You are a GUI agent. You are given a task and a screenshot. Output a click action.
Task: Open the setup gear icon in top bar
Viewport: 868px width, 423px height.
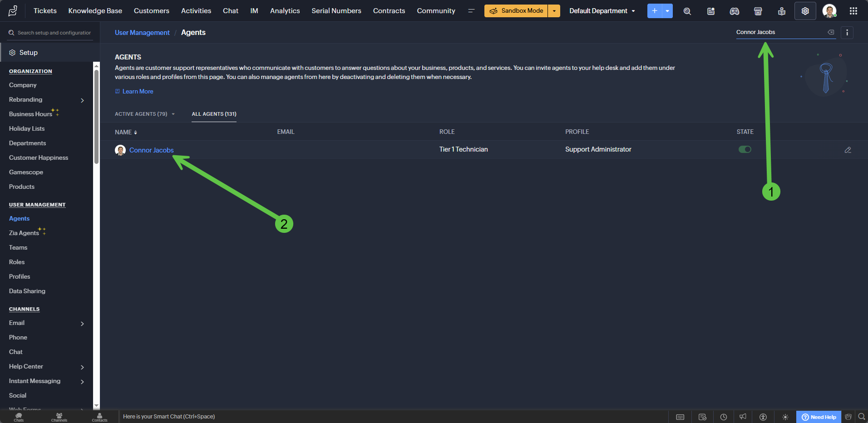point(805,11)
